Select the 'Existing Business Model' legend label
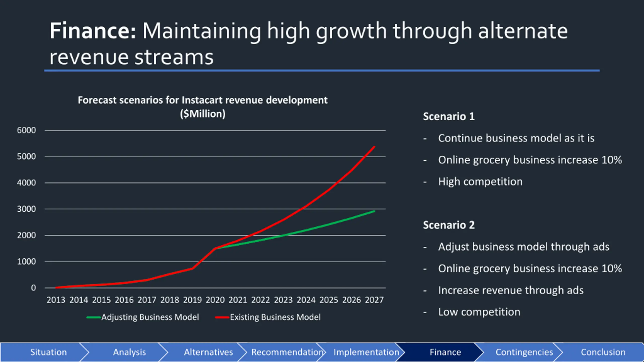The image size is (644, 362). pos(275,317)
